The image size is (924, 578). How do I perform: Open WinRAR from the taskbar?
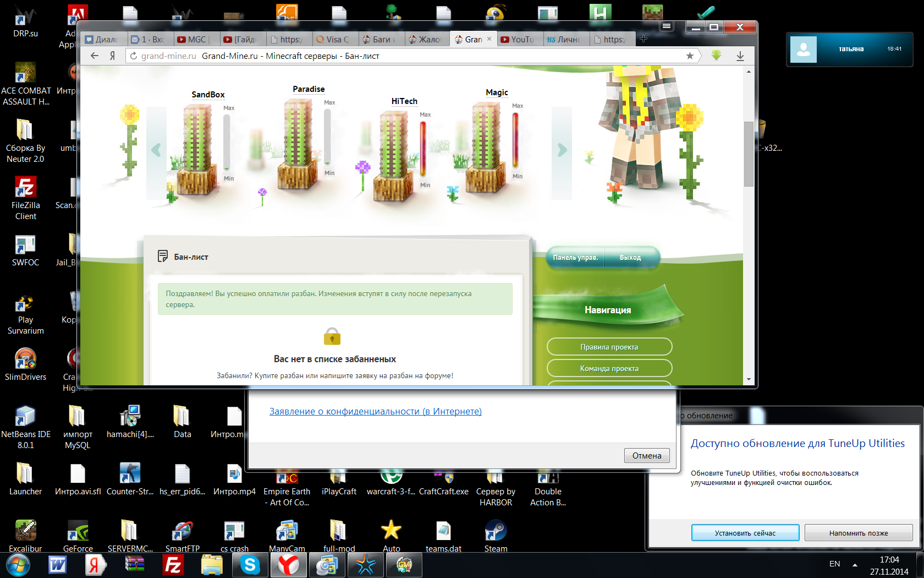click(135, 565)
